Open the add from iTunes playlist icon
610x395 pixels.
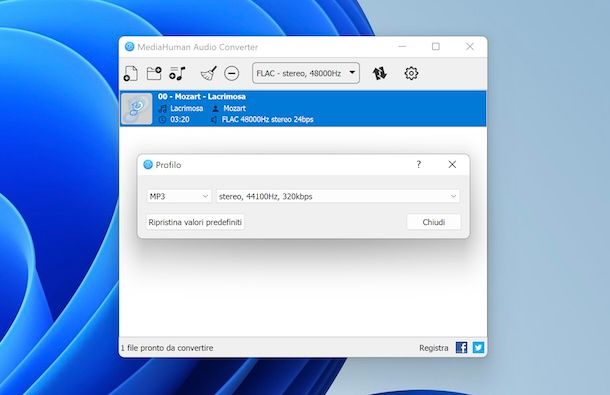coord(177,73)
